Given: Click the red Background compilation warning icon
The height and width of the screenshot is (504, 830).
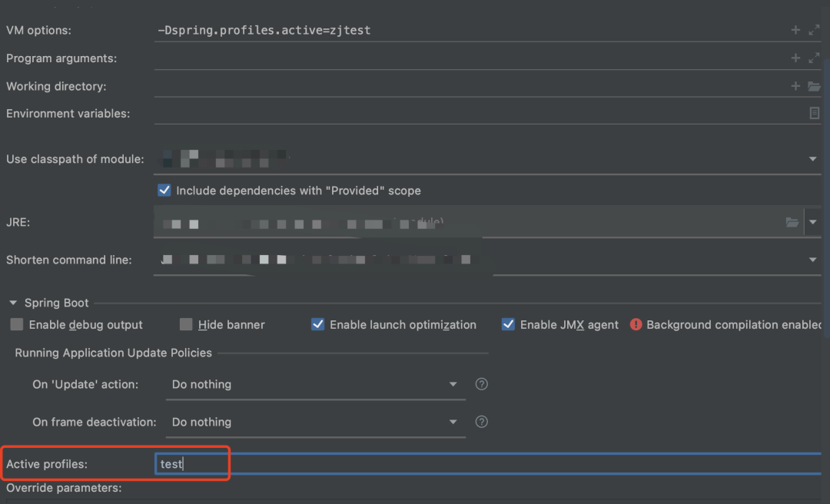Looking at the screenshot, I should point(636,324).
